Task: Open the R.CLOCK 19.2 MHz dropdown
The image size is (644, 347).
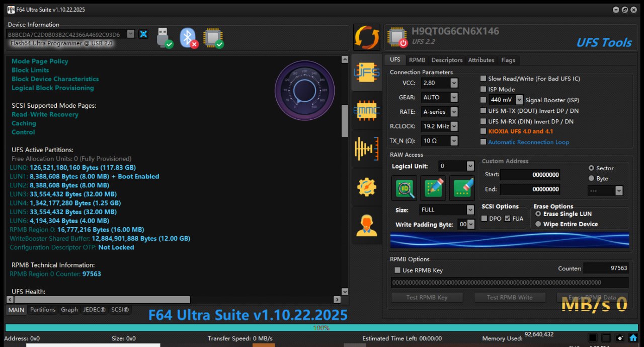Action: [454, 126]
